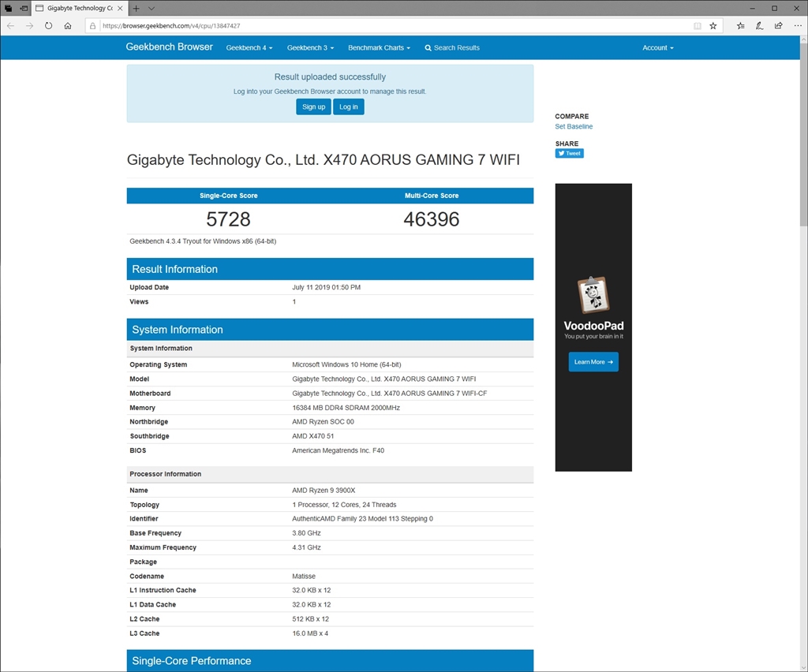Open Edge settings and more menu
The image size is (808, 672).
(798, 26)
